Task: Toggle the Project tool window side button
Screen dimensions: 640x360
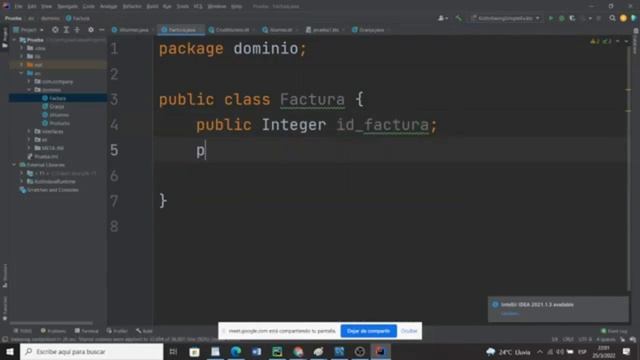Action: pos(4,38)
